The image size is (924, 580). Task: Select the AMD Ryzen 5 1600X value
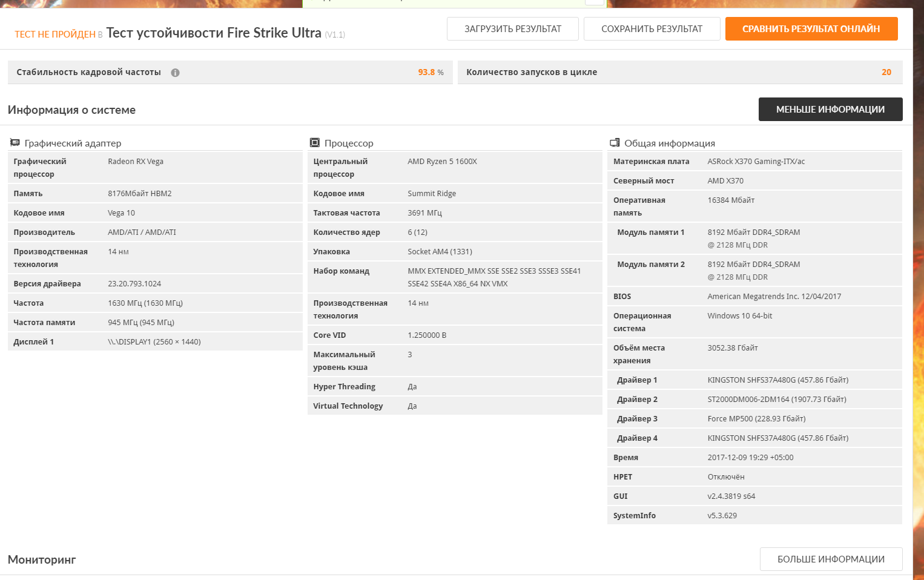(442, 162)
